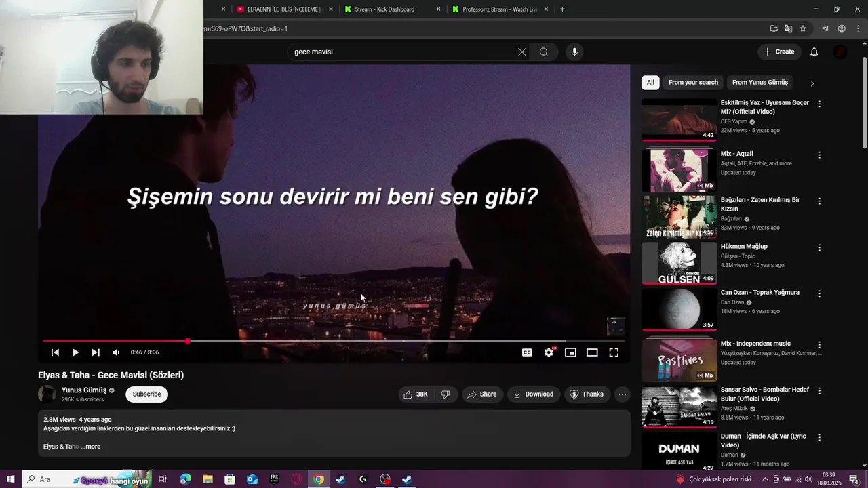
Task: Open Mix - Independent music title
Action: tap(755, 344)
